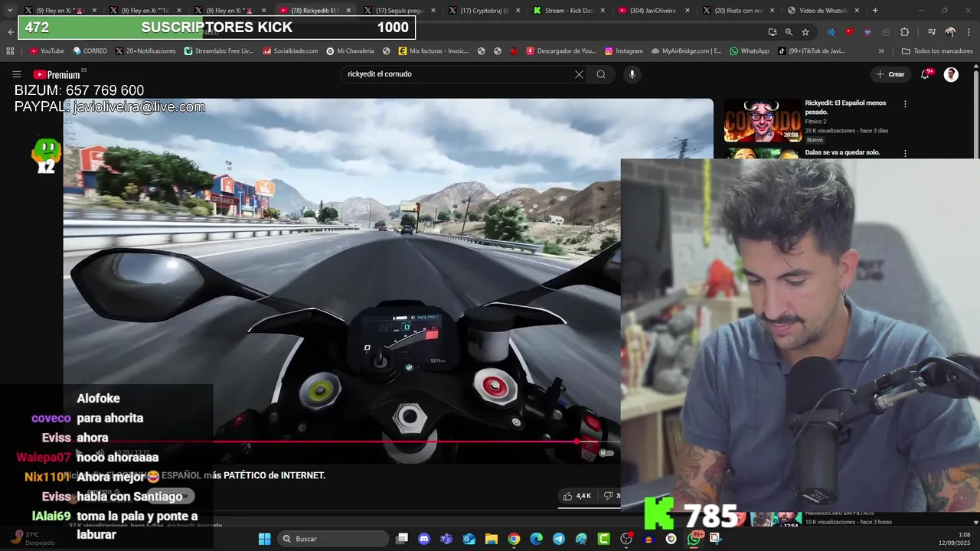Open 'MyAirBridge.com | E...' bookmark

(686, 51)
